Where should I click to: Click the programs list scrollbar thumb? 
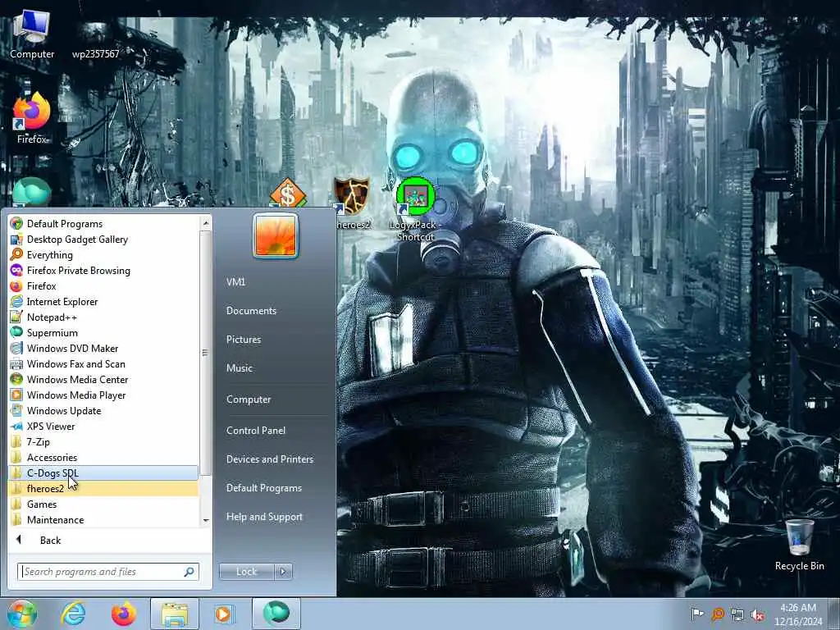point(206,353)
